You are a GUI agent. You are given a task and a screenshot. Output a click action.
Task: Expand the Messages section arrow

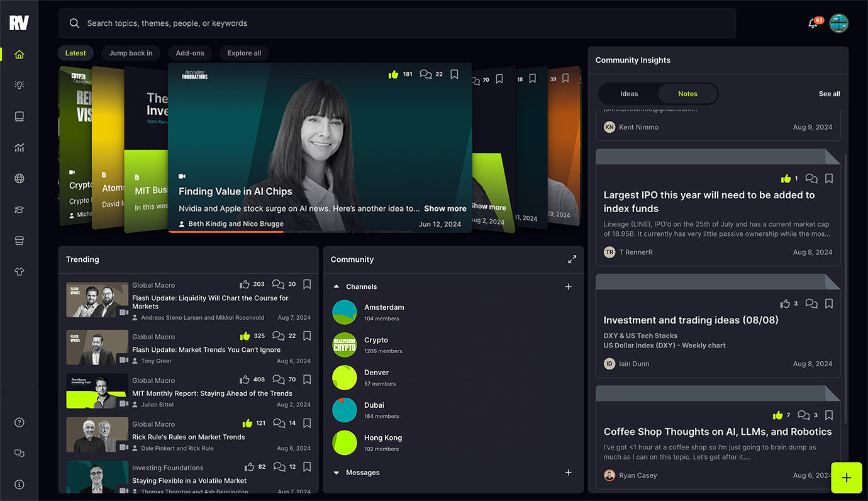(337, 473)
